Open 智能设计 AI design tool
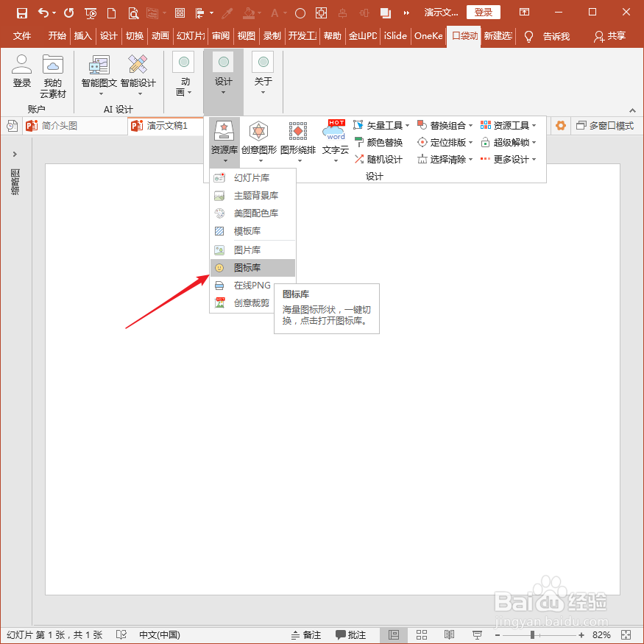This screenshot has width=644, height=644. (x=138, y=76)
